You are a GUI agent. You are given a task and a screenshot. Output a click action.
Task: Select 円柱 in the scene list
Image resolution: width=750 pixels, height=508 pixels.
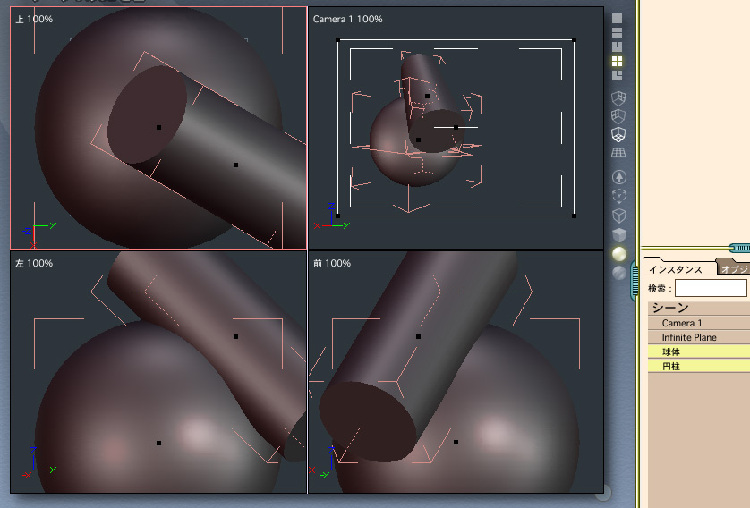[670, 367]
